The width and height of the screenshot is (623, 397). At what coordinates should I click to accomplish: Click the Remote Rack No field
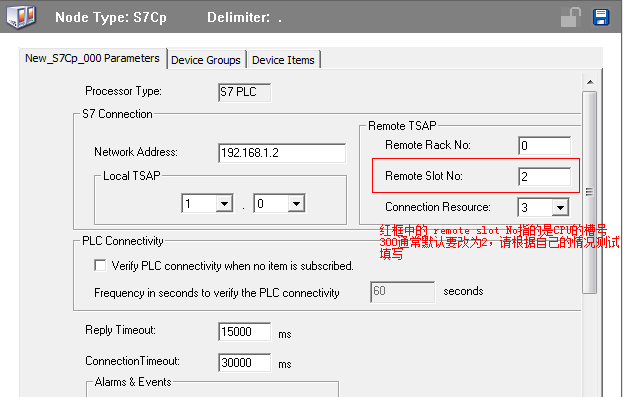coord(544,146)
